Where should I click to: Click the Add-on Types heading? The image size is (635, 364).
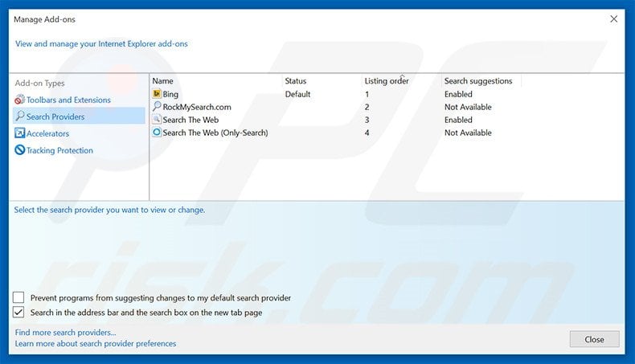tap(39, 83)
